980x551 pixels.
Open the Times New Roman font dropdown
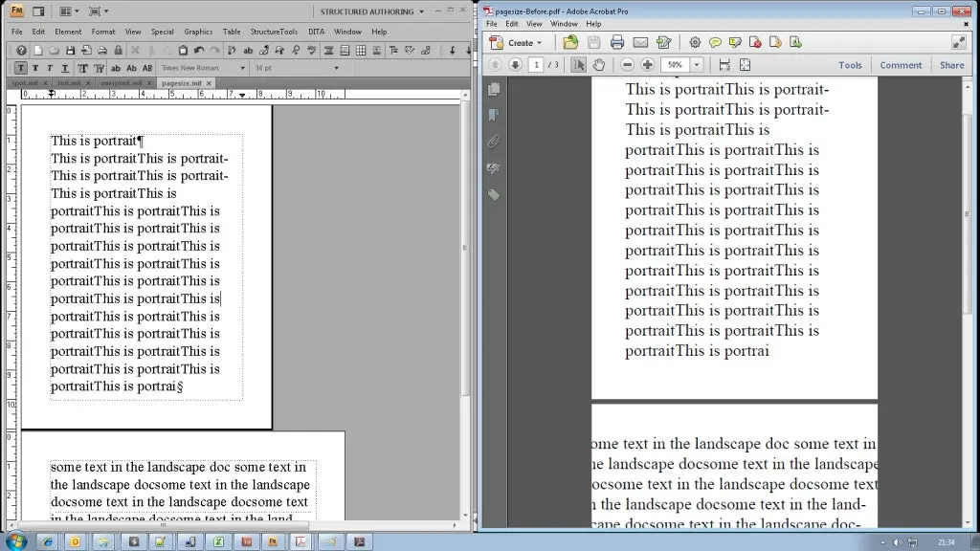coord(202,68)
